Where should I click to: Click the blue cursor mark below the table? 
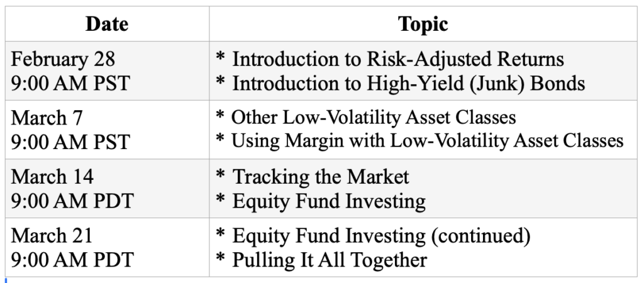(x=6, y=279)
